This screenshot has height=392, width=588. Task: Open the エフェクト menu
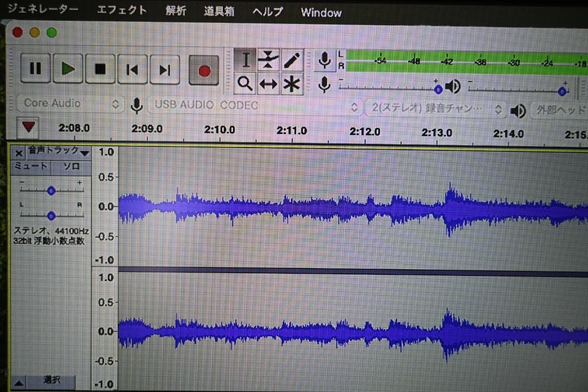pos(122,9)
